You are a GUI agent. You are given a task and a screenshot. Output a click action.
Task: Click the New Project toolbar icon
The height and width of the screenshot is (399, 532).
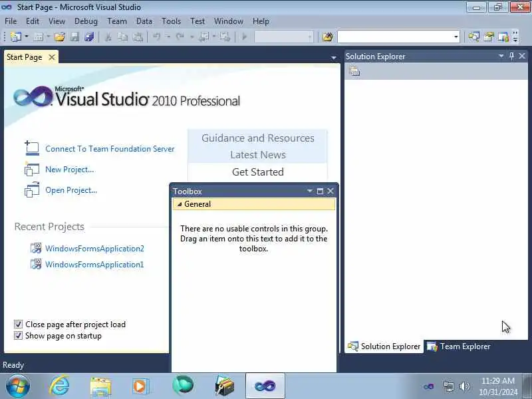15,37
